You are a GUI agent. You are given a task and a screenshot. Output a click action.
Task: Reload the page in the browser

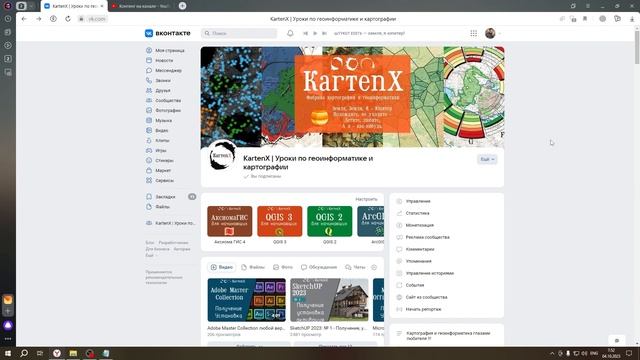point(68,19)
